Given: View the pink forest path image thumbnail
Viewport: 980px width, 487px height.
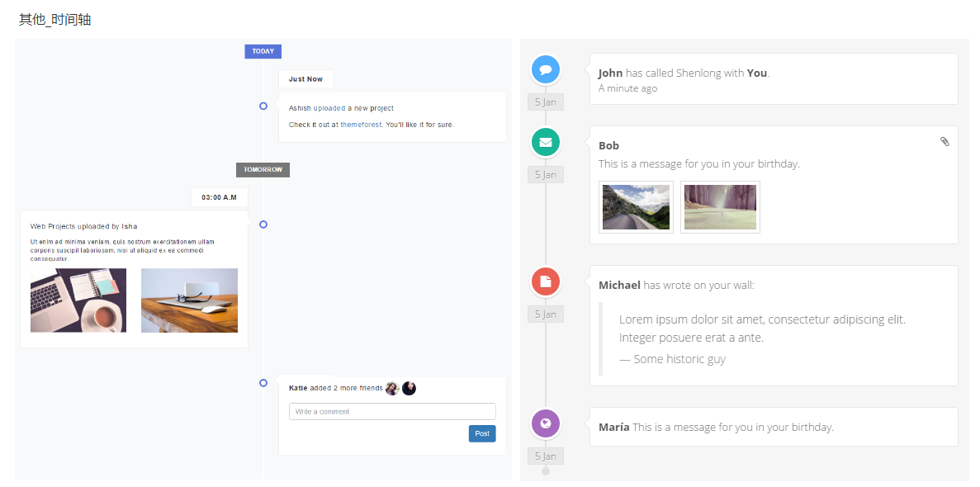Looking at the screenshot, I should [720, 207].
